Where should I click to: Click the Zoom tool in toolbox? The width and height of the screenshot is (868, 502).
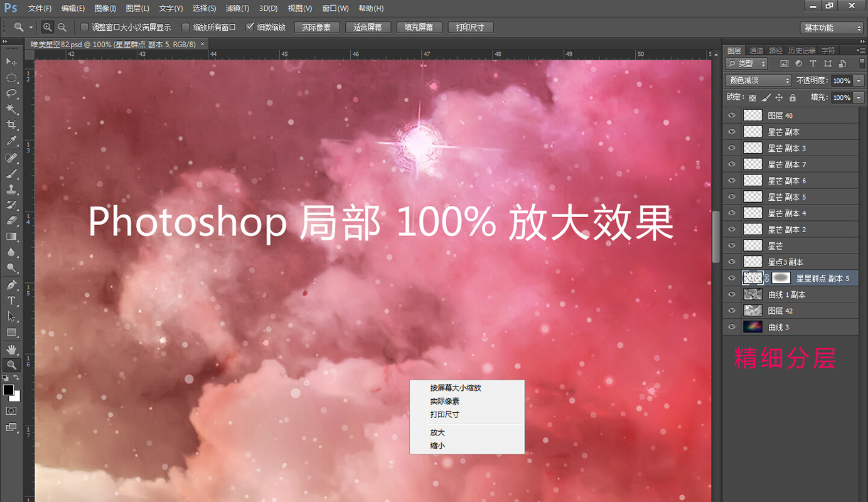11,365
